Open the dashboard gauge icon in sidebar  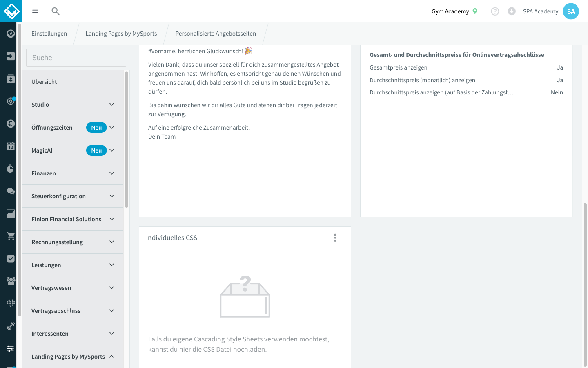click(x=11, y=34)
